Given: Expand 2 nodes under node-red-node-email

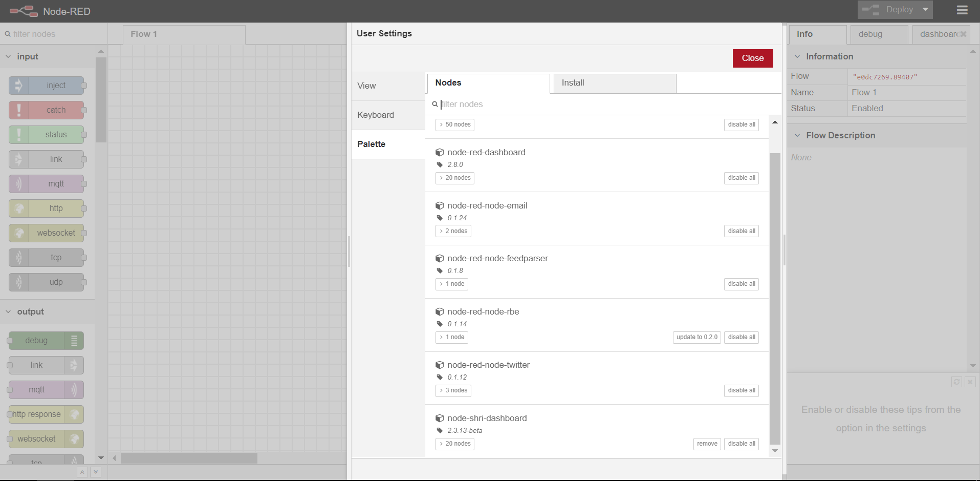Looking at the screenshot, I should [453, 231].
